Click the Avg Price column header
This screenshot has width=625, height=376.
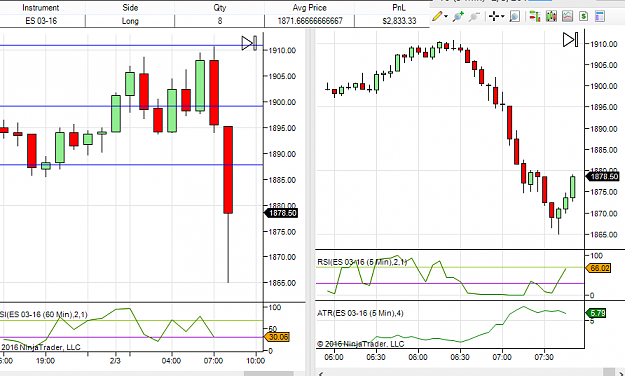click(x=309, y=8)
